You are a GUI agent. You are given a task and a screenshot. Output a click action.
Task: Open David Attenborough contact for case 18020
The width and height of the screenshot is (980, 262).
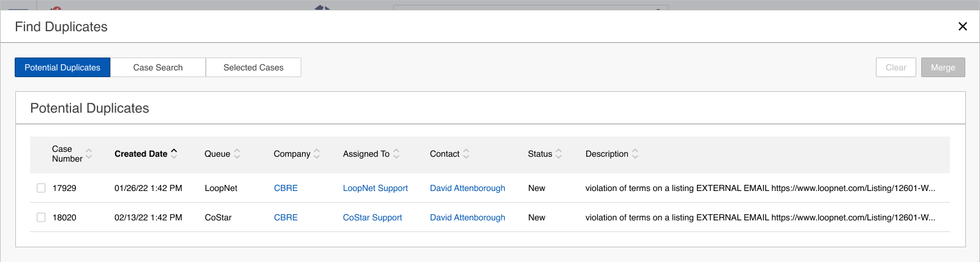pos(467,217)
